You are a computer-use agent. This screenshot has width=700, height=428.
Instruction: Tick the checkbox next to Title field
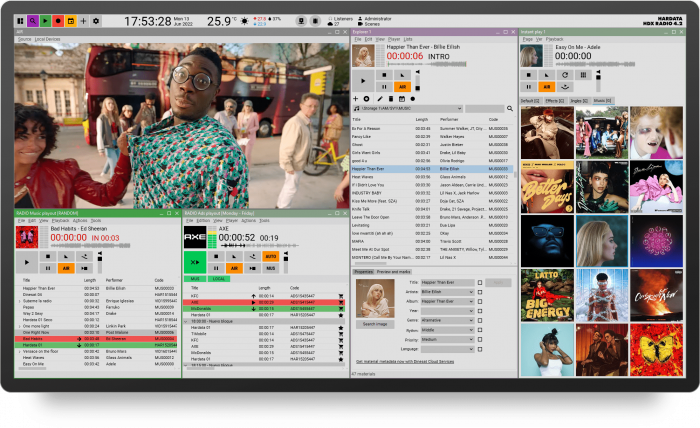[480, 283]
